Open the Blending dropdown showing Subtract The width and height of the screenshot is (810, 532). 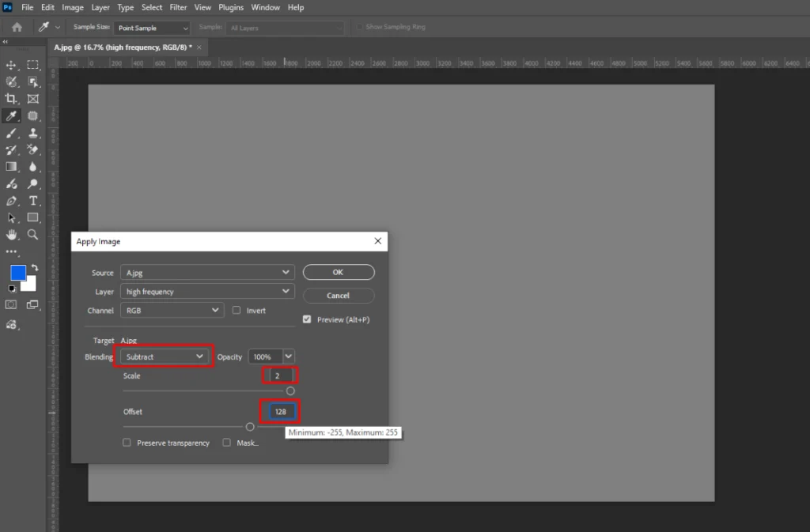(165, 357)
